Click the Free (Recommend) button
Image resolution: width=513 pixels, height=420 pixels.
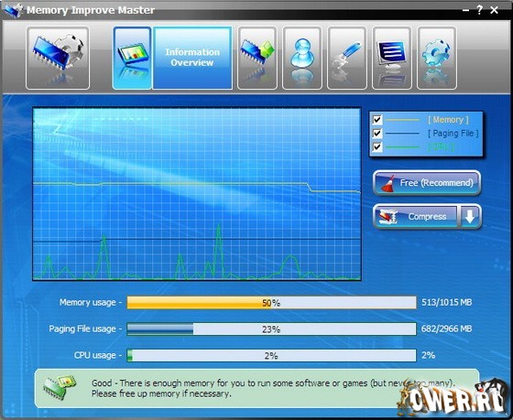427,183
